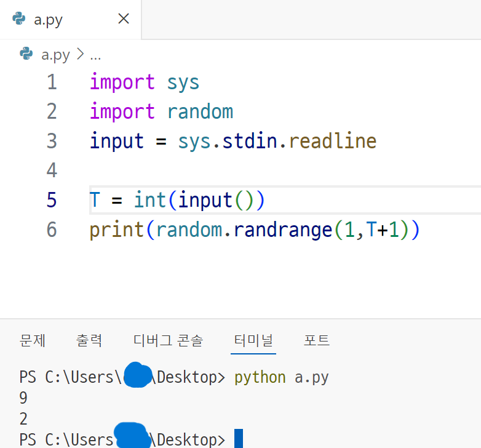Close the a.py editor tab
The image size is (481, 448).
(123, 19)
